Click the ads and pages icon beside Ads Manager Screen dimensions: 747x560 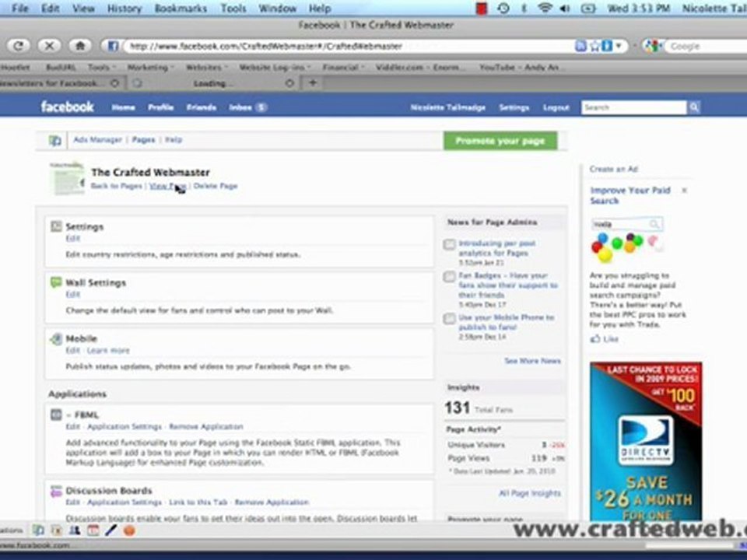point(55,141)
